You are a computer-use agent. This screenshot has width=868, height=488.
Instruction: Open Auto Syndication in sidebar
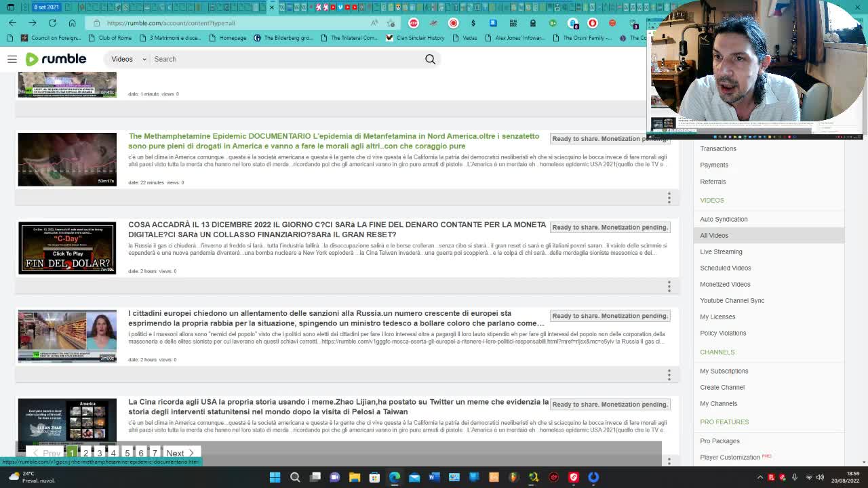[x=724, y=219]
